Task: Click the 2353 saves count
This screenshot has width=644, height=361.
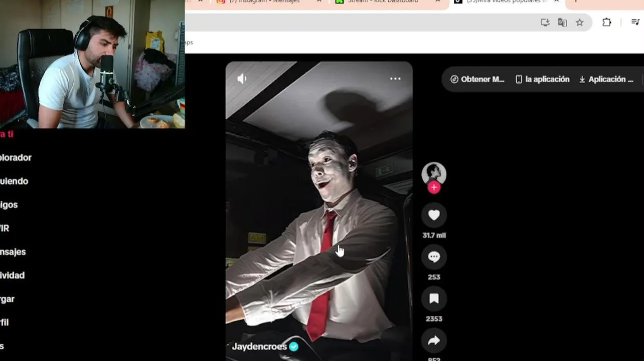Action: point(434,318)
